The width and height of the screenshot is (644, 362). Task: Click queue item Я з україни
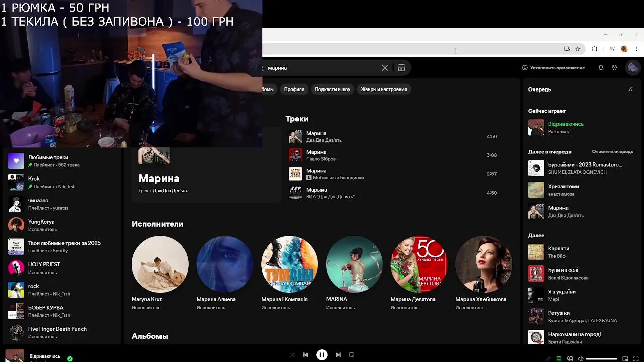pyautogui.click(x=581, y=295)
